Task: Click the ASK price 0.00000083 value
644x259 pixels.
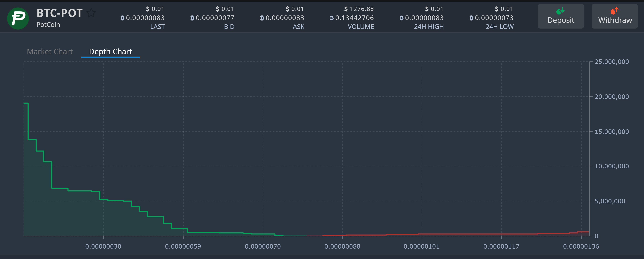Action: coord(282,18)
